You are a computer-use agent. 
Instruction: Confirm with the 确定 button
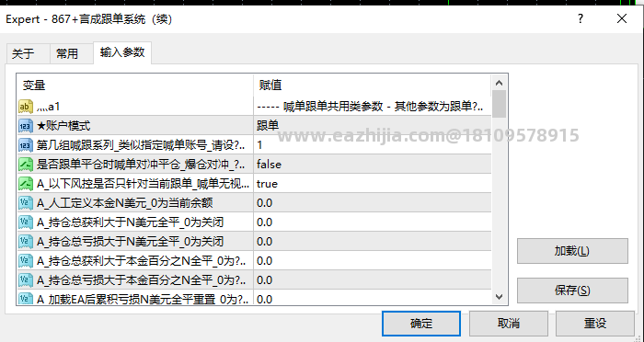421,323
